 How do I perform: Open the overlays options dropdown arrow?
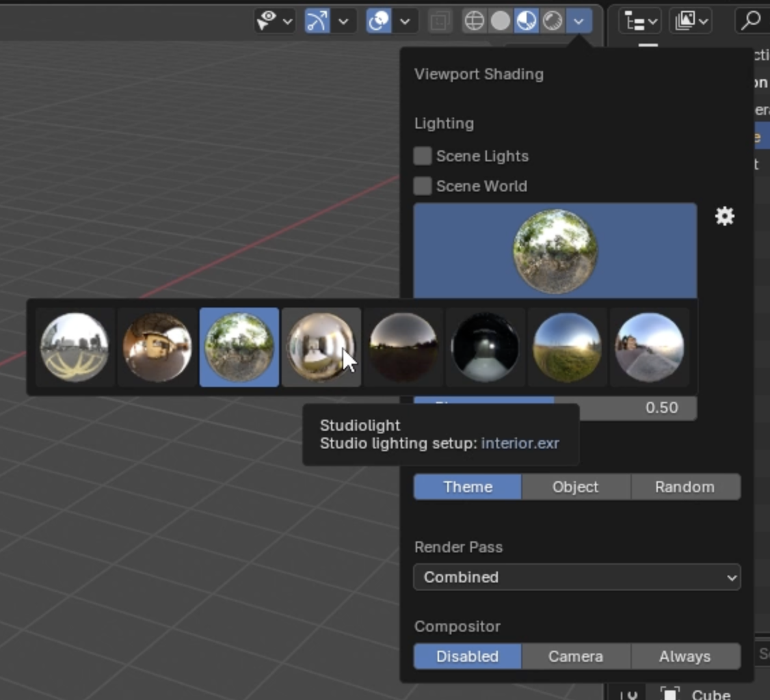point(405,22)
